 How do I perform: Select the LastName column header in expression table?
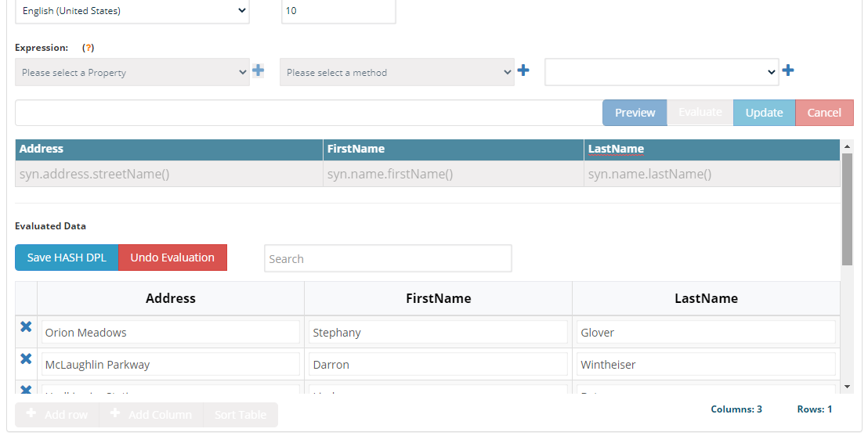click(616, 149)
